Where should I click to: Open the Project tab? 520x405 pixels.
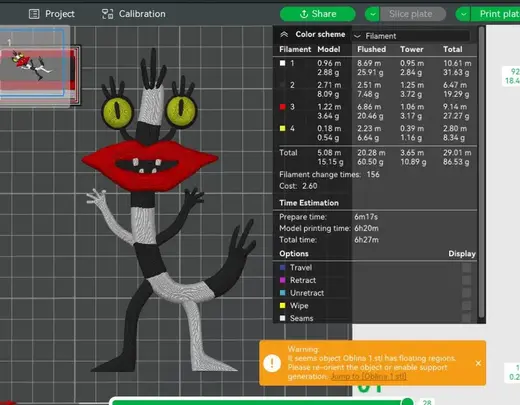(52, 14)
